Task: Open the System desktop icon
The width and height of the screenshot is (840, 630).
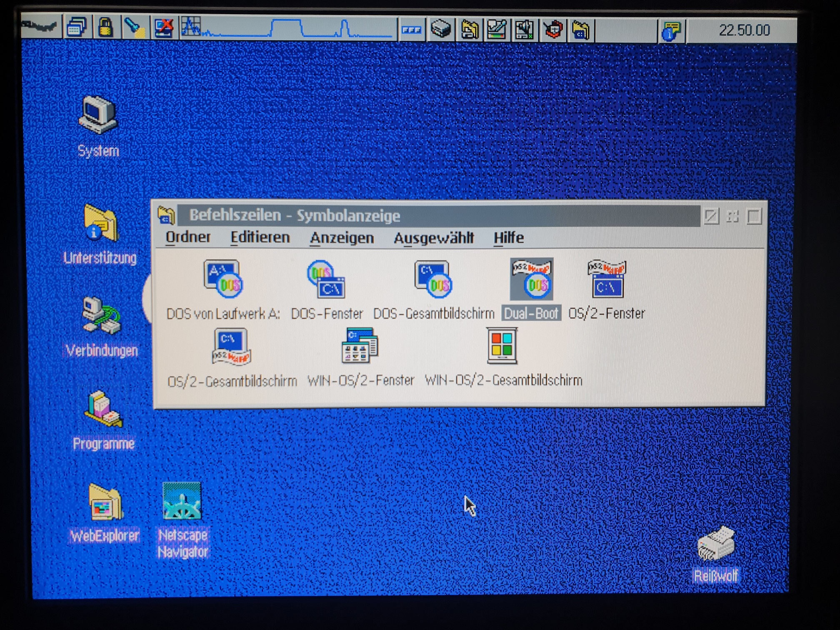Action: tap(98, 115)
